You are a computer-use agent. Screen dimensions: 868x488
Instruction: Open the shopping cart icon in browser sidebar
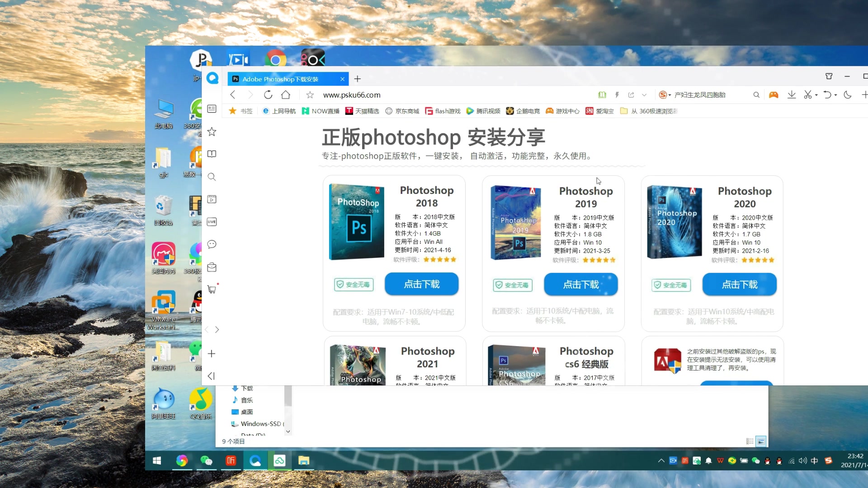click(212, 289)
